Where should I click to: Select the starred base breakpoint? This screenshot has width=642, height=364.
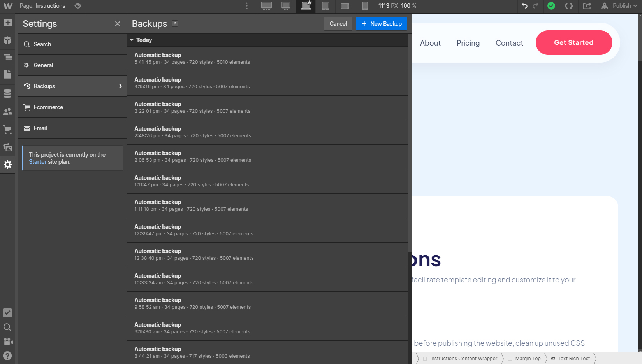pos(306,6)
